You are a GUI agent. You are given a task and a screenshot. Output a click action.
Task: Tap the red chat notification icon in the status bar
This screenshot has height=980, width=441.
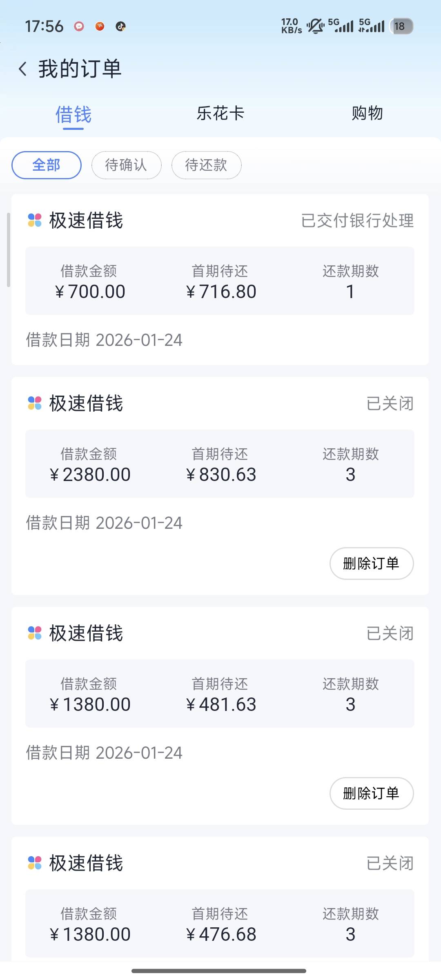[x=79, y=27]
